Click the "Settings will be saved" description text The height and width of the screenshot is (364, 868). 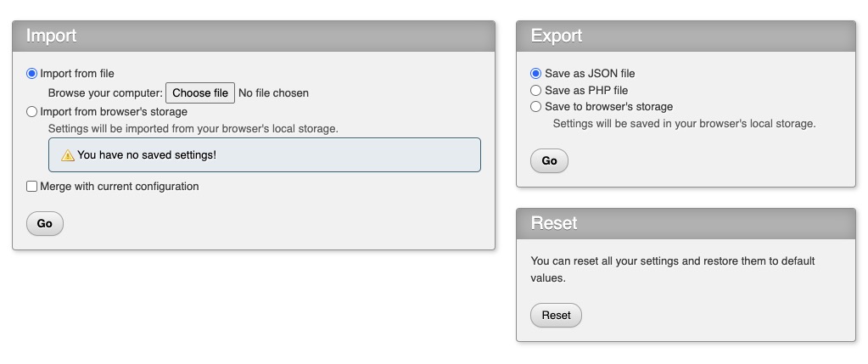pyautogui.click(x=684, y=124)
